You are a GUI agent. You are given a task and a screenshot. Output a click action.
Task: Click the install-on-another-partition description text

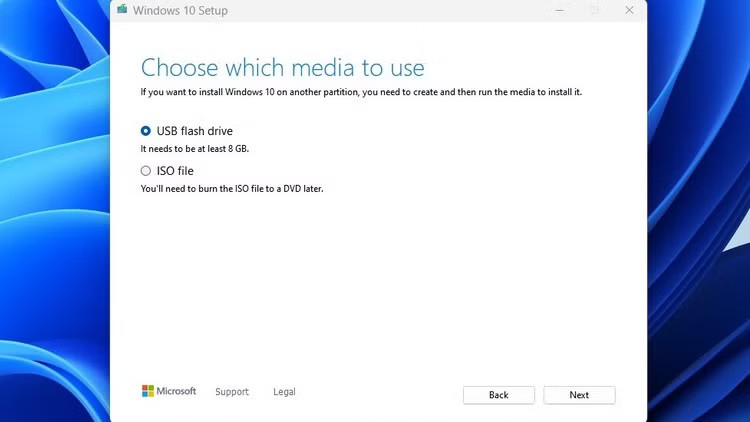coord(360,92)
